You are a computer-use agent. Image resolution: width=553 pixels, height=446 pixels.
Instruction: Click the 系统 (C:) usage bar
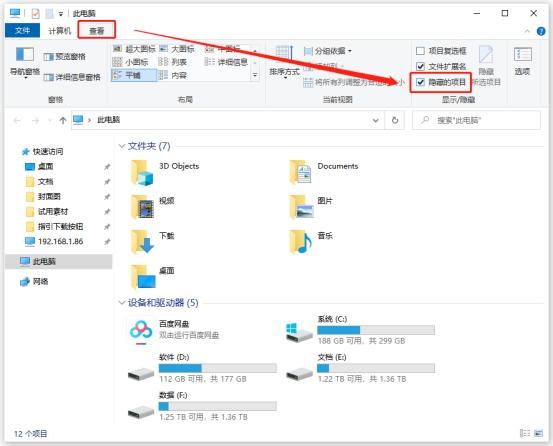coord(376,330)
